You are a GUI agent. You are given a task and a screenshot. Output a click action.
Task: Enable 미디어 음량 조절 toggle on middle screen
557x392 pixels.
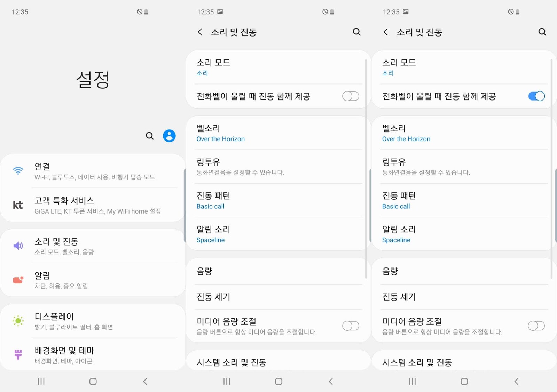tap(351, 326)
